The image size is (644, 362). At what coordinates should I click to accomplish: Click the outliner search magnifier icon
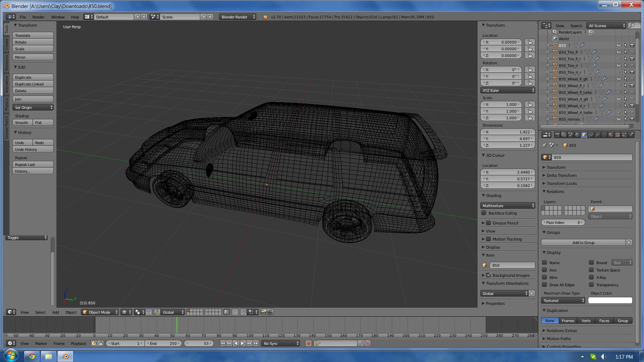coord(633,25)
